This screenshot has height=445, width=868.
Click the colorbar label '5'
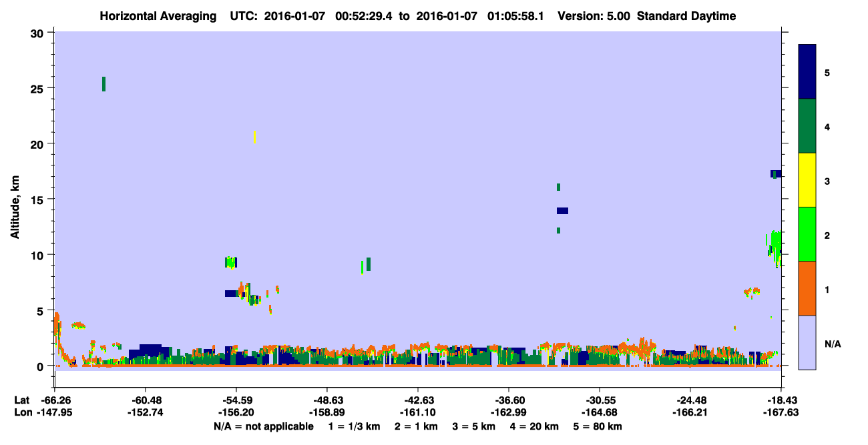point(827,72)
